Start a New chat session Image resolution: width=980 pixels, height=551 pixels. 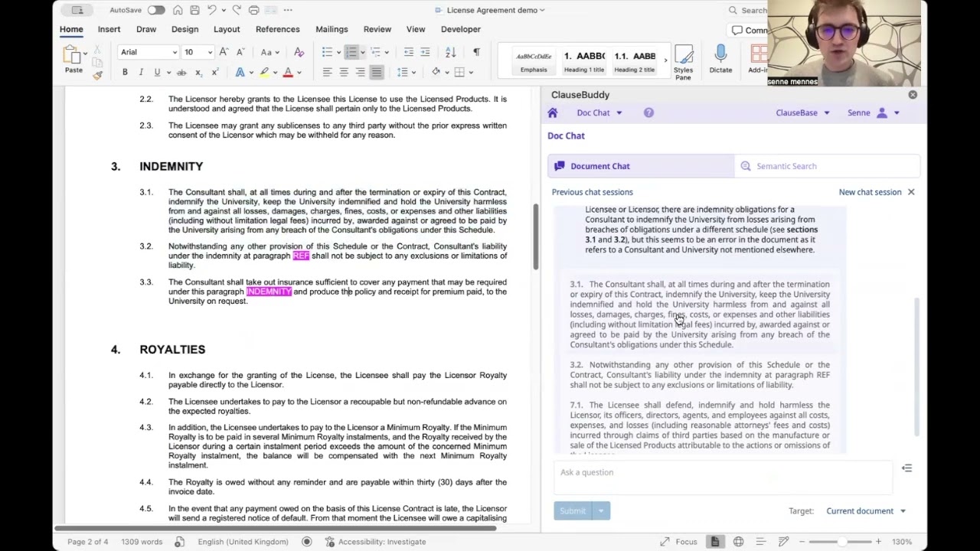870,192
